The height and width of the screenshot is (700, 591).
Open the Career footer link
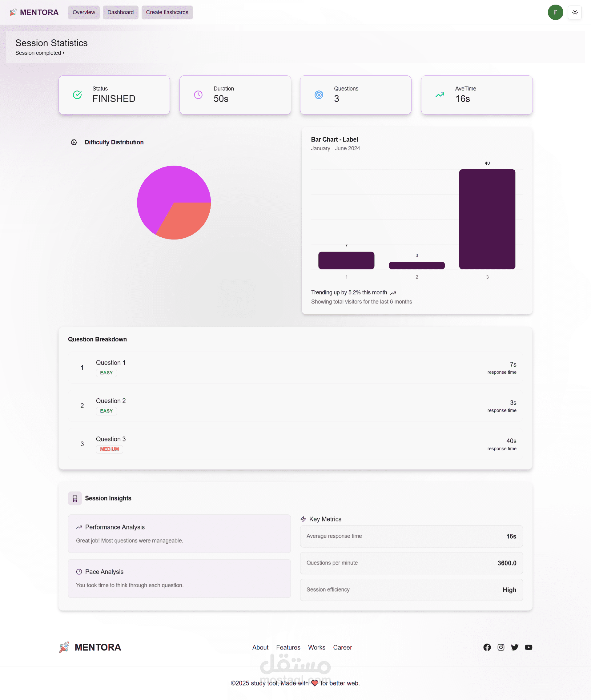(x=342, y=647)
